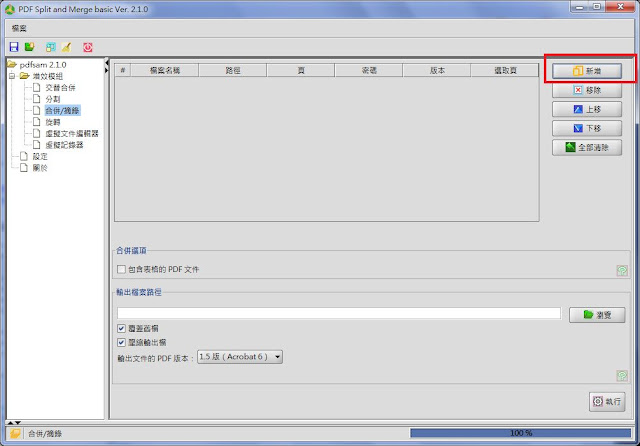The image size is (640, 446).
Task: Click the 新增 button to add files
Action: (587, 71)
